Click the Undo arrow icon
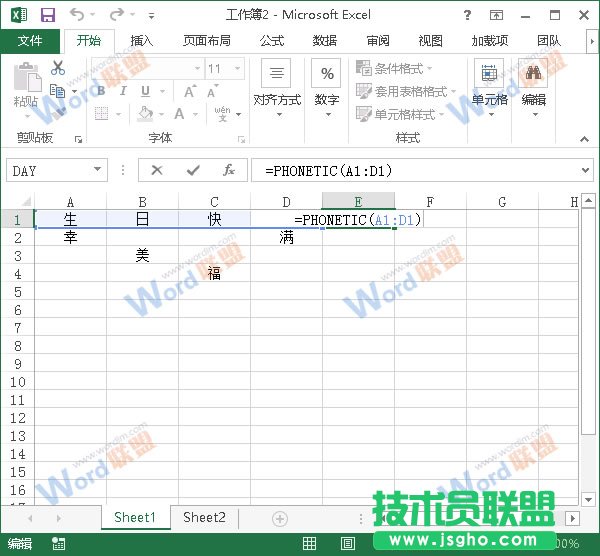600x556 pixels. coord(77,15)
